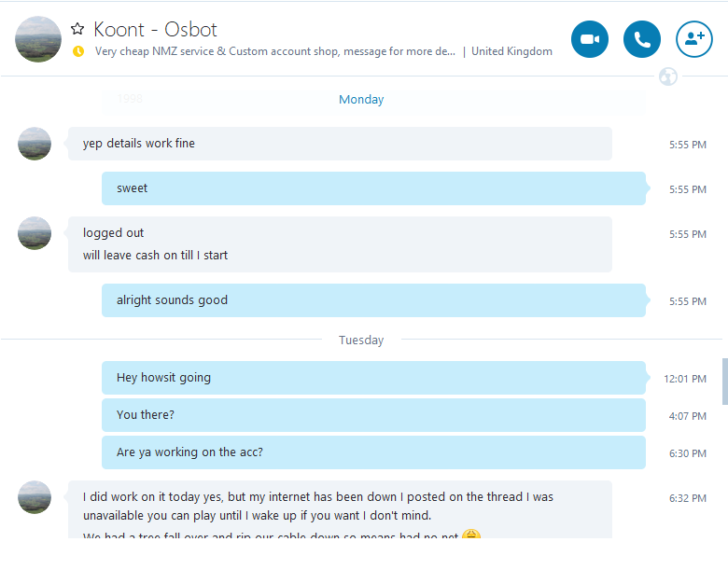Select the "sweet" message bubble
728x570 pixels.
(x=373, y=188)
